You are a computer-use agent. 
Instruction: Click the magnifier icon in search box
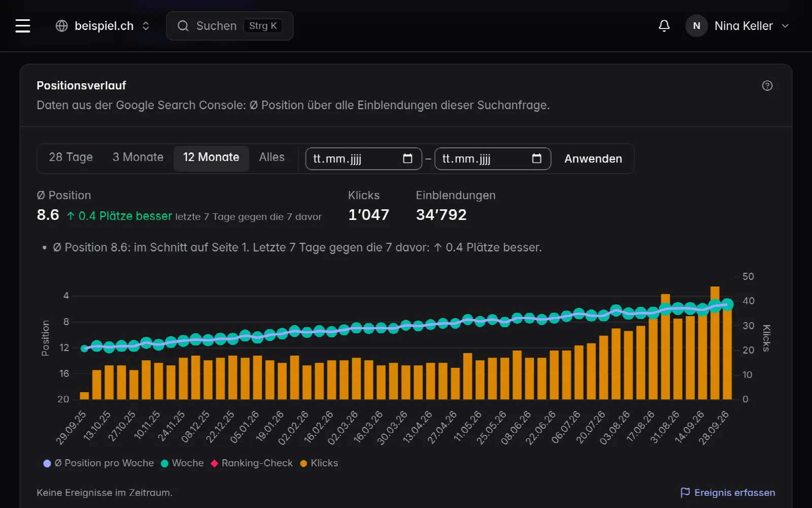(x=183, y=26)
